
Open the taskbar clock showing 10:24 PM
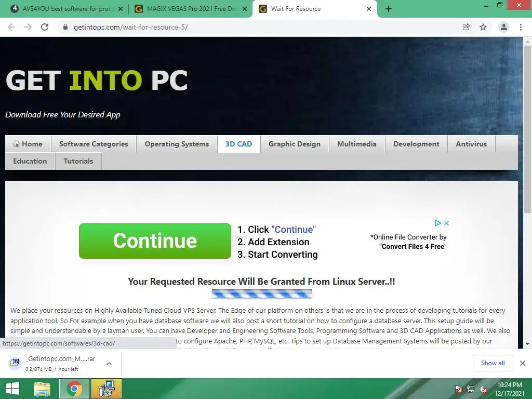509,389
